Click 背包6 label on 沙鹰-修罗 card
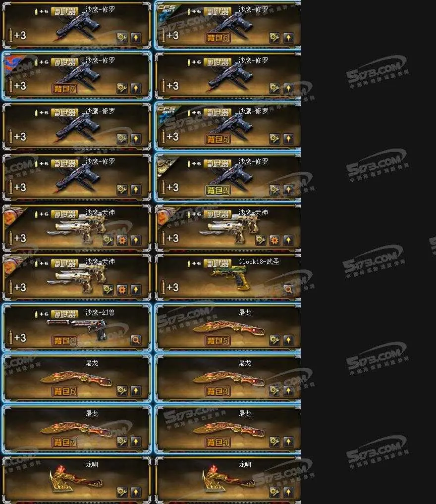This screenshot has height=504, width=436. [x=218, y=38]
